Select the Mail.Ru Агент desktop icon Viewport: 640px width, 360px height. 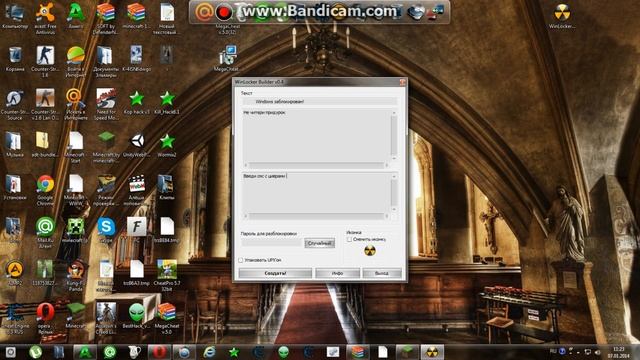click(45, 233)
